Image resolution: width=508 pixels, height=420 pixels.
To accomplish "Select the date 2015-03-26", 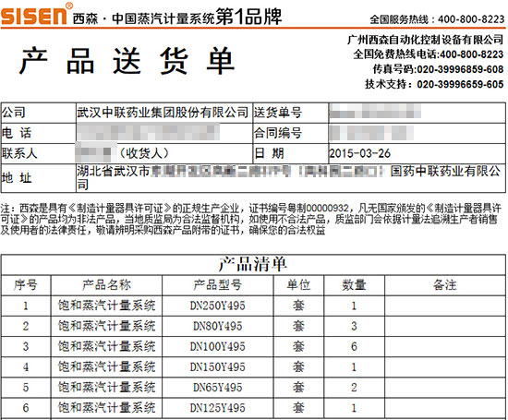I will [360, 153].
